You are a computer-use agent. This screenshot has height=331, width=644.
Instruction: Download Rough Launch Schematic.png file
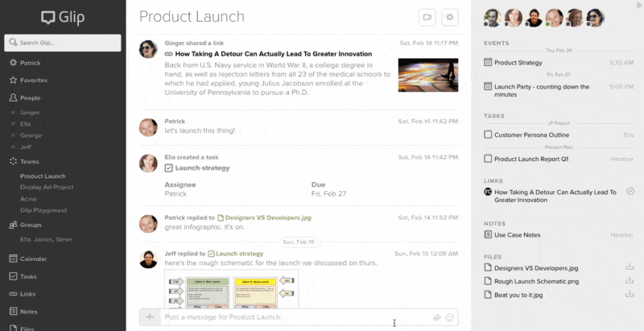tap(630, 281)
